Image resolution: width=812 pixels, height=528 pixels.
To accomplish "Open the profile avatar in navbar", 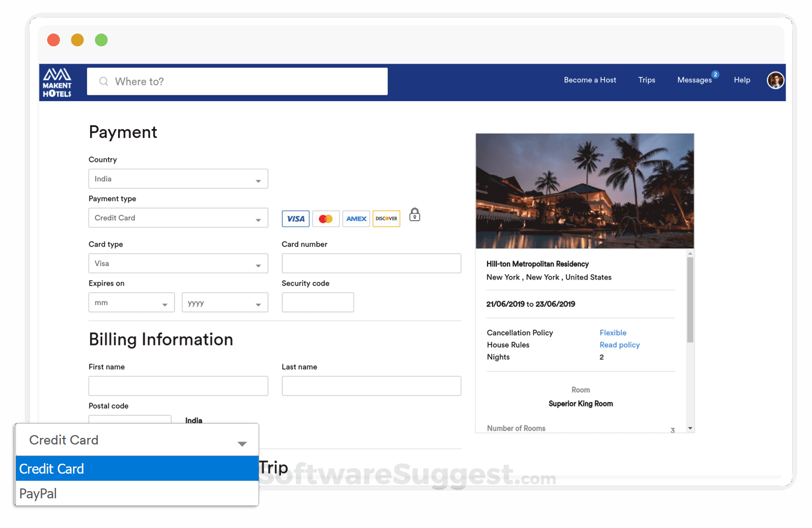I will coord(775,80).
